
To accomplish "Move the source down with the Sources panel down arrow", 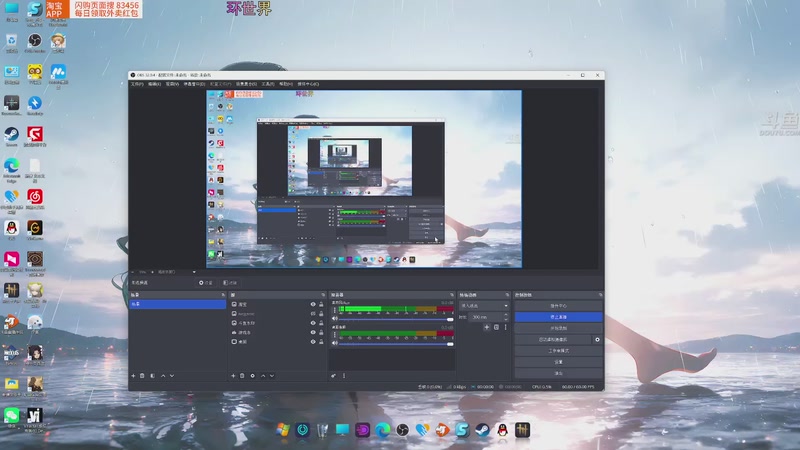I will [272, 376].
